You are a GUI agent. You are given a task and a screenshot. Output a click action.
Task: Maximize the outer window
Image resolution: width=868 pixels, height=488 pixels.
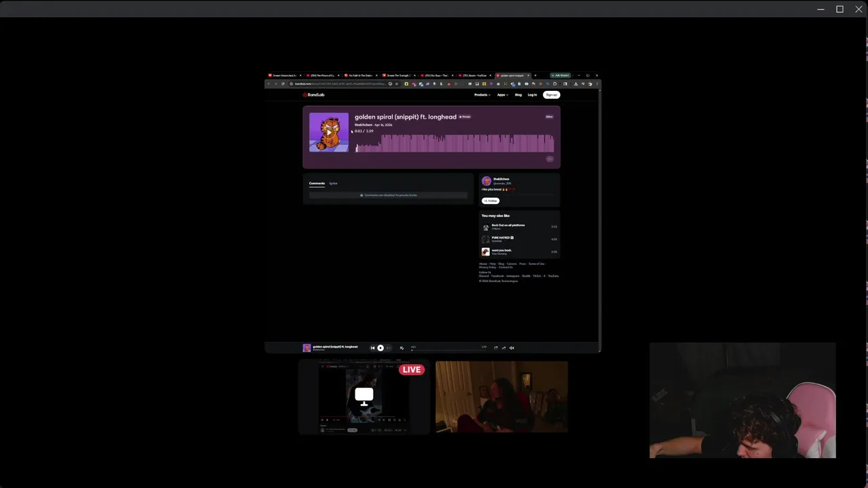click(840, 9)
